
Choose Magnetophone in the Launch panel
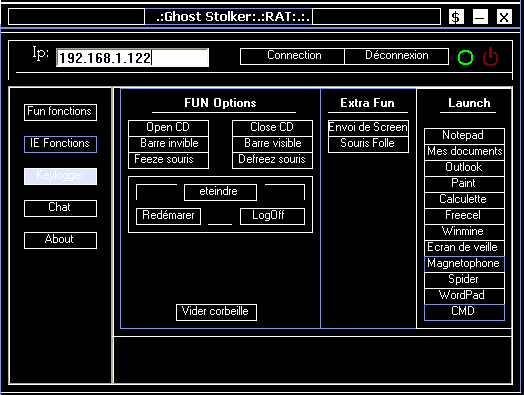[464, 264]
